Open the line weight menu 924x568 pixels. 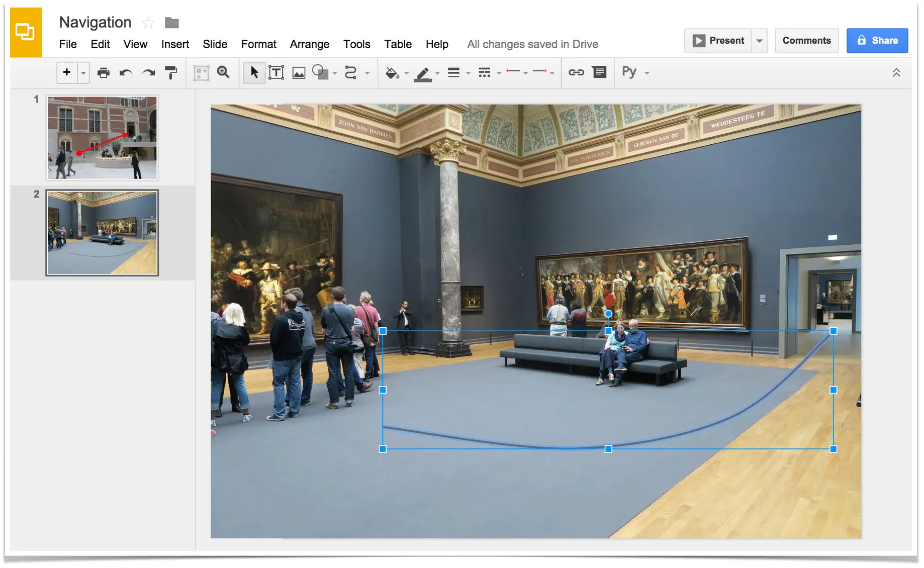point(454,73)
